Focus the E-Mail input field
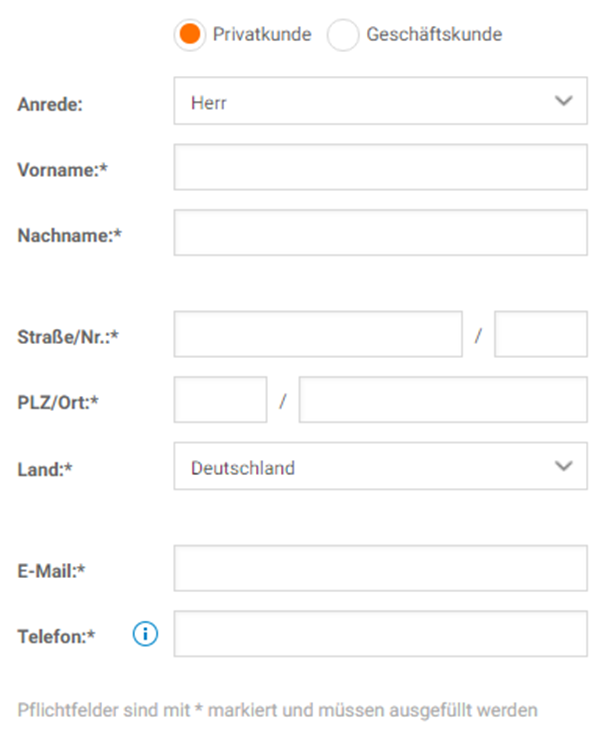This screenshot has width=613, height=743. [380, 568]
